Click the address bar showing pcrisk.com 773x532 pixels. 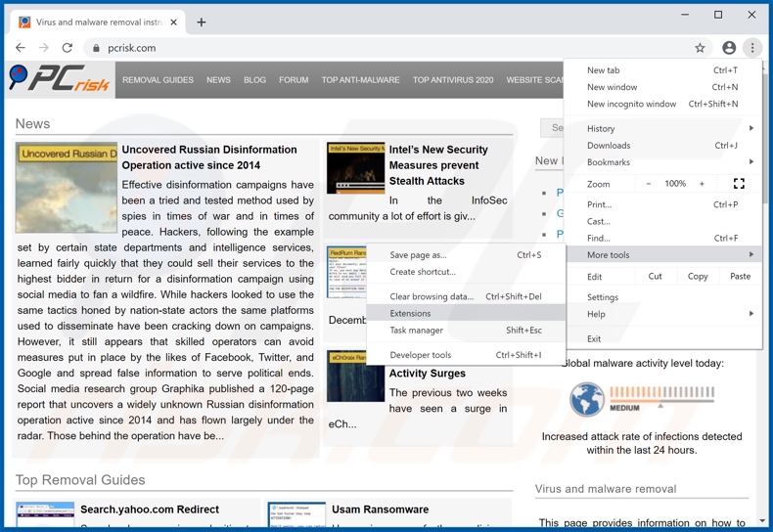391,48
